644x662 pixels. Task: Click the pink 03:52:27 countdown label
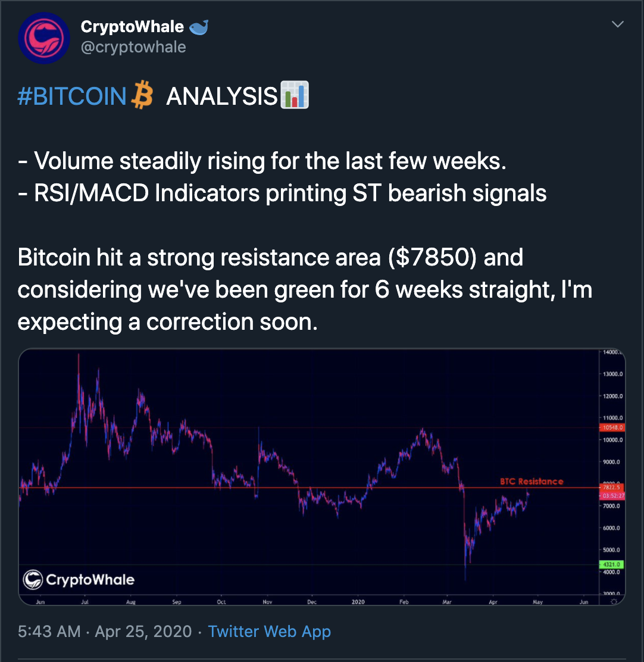(612, 495)
